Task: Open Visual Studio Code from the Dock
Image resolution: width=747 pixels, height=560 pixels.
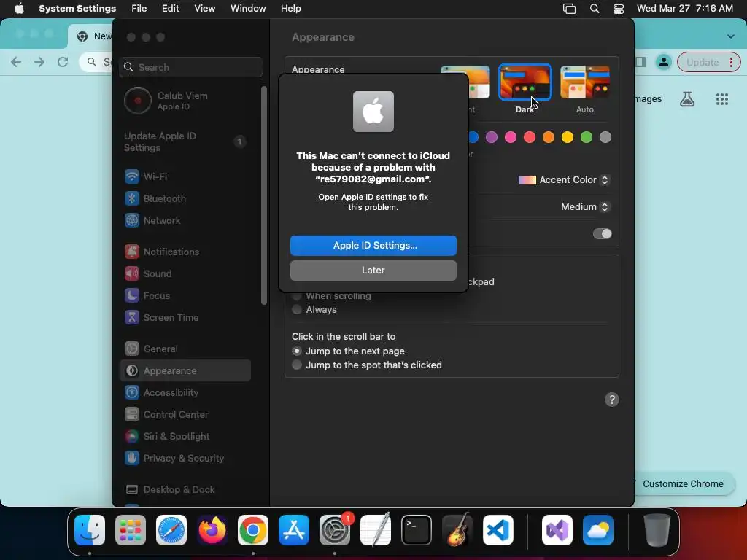Action: pos(498,530)
